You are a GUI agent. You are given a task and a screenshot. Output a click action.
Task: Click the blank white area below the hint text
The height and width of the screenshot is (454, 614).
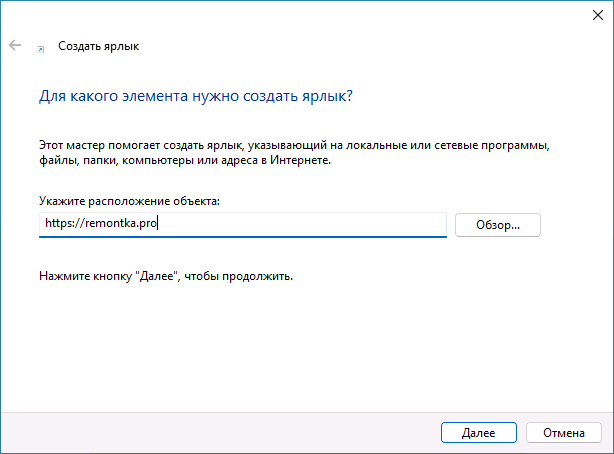click(x=300, y=340)
